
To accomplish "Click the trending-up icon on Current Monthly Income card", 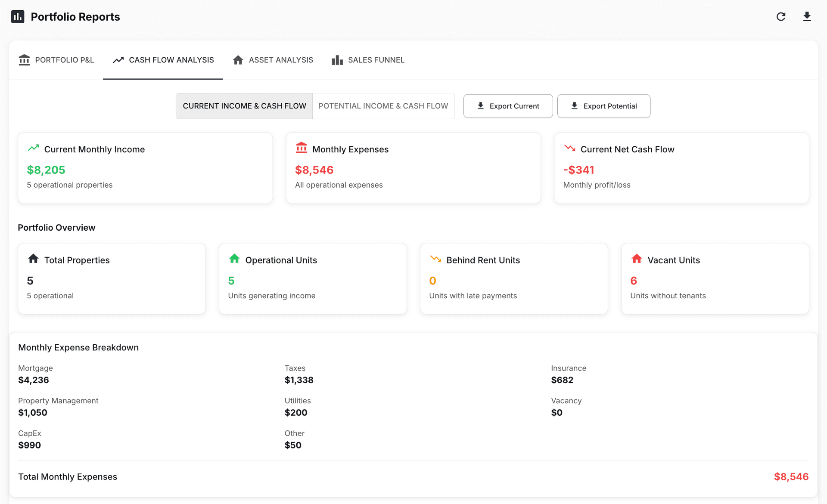I will [34, 148].
